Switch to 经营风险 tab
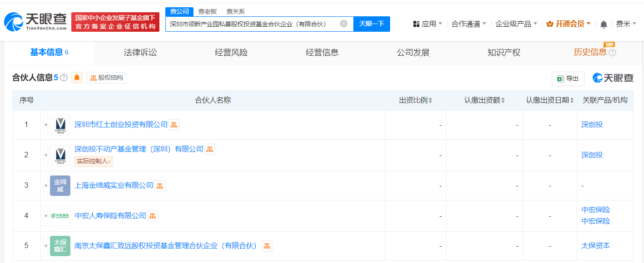The width and height of the screenshot is (644, 263). (x=231, y=53)
